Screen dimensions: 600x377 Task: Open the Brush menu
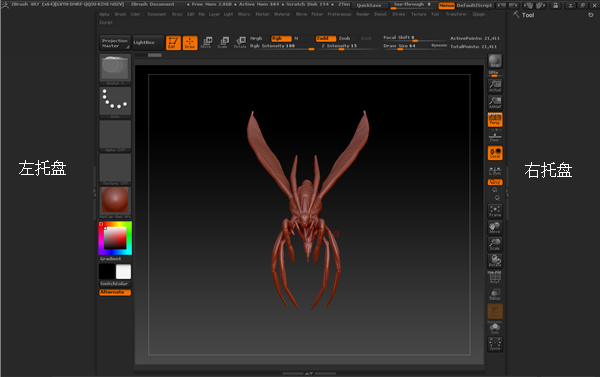click(x=120, y=14)
